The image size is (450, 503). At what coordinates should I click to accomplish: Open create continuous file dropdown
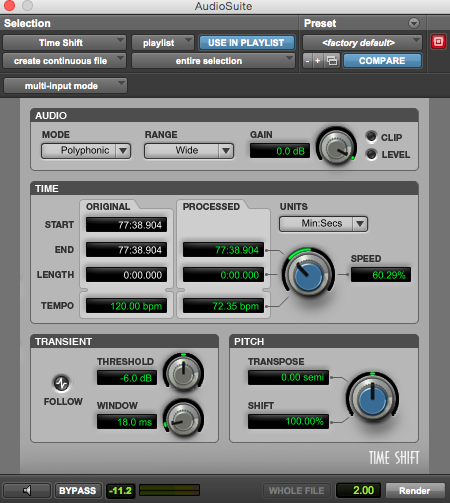[x=64, y=61]
